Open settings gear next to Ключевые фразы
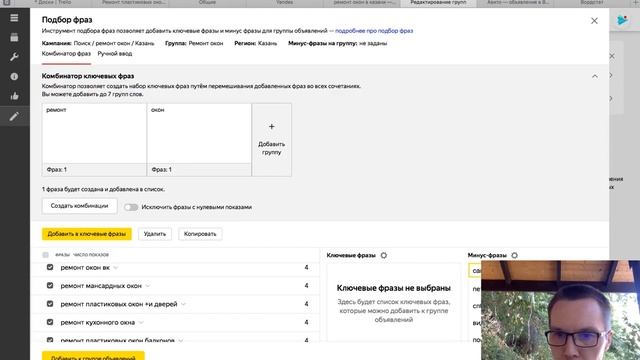 click(384, 255)
